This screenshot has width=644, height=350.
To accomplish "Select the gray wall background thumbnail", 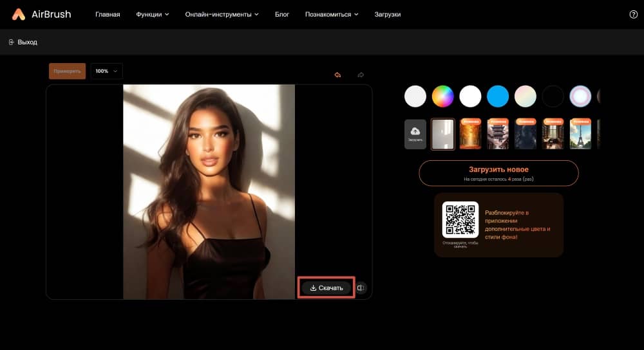I will 443,134.
